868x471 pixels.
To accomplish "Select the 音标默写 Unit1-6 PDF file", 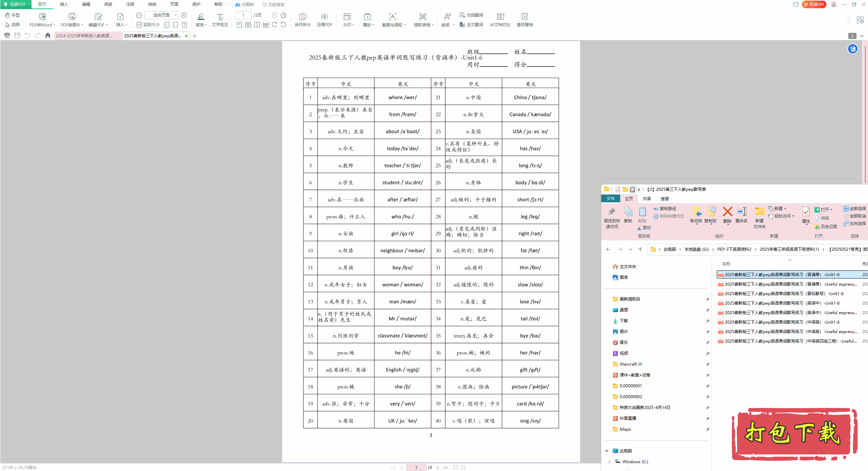I will [784, 294].
